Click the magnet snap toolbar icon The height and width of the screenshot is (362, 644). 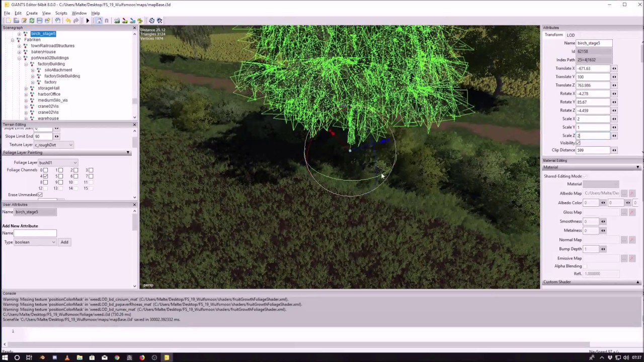[x=107, y=21]
